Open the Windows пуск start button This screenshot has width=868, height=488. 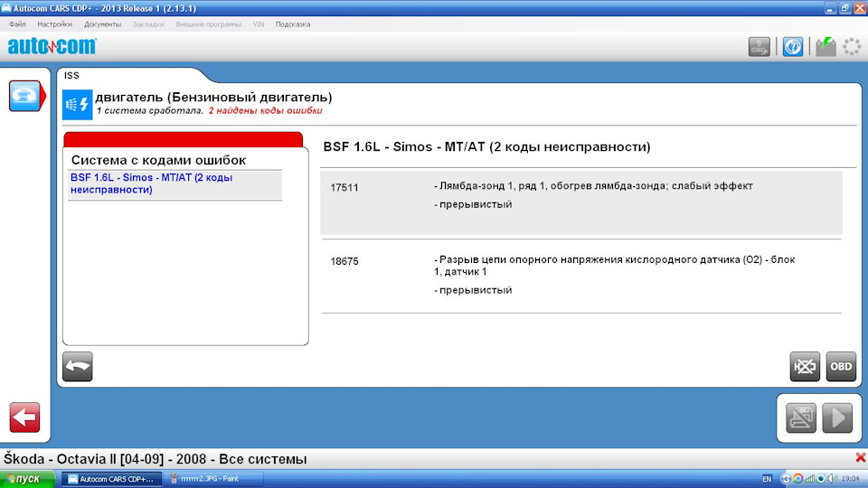pyautogui.click(x=27, y=479)
